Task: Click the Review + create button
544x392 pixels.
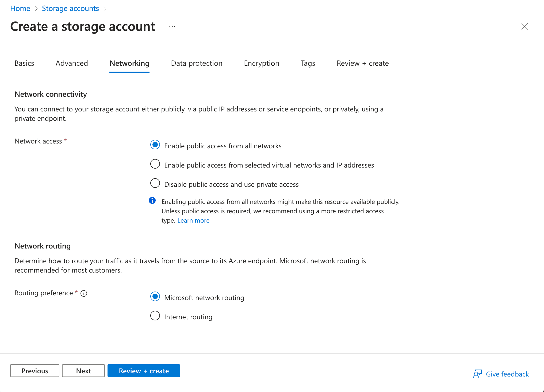Action: point(144,371)
